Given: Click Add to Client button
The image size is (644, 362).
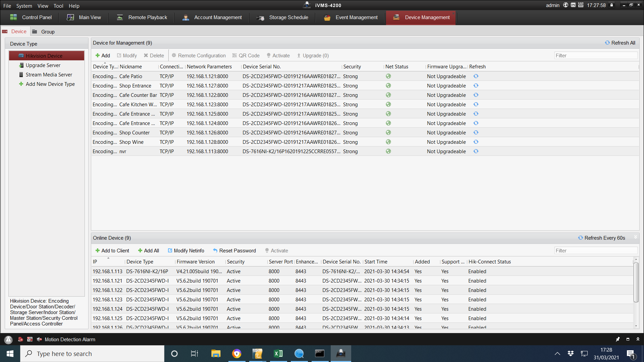Looking at the screenshot, I should [x=112, y=251].
